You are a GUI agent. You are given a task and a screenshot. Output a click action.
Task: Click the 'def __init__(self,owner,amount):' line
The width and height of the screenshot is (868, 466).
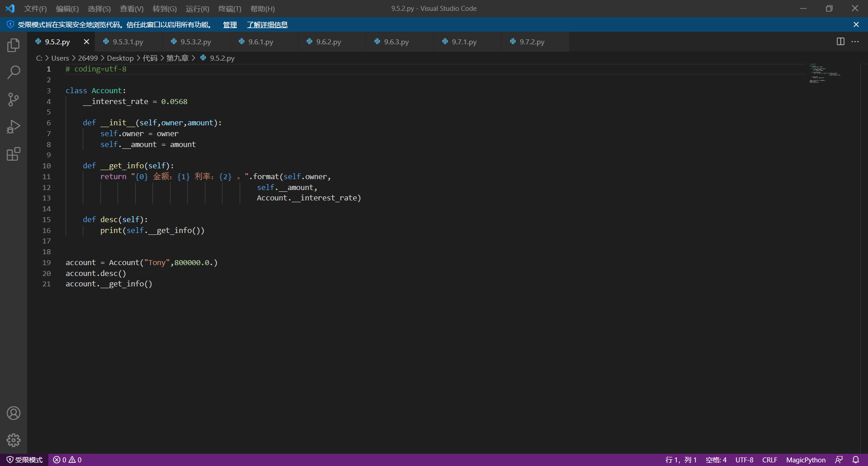coord(152,123)
